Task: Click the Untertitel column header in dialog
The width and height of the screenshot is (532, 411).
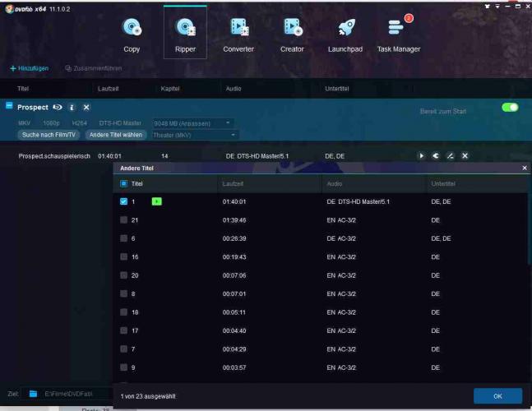Action: (443, 184)
